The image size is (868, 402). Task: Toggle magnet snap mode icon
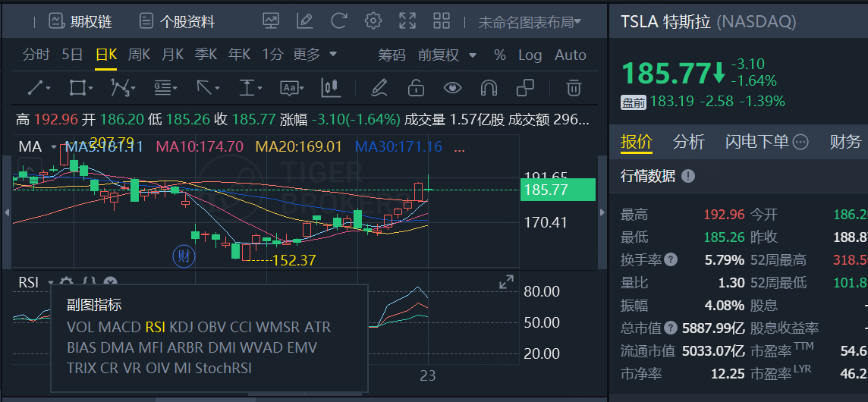pyautogui.click(x=489, y=87)
